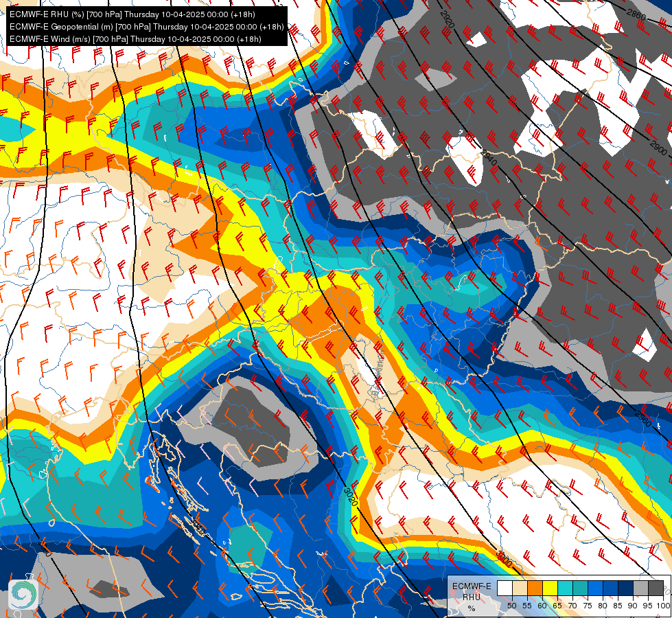Click the 2900 geopotential contour label
Viewport: 672px width, 618px height.
(x=658, y=148)
